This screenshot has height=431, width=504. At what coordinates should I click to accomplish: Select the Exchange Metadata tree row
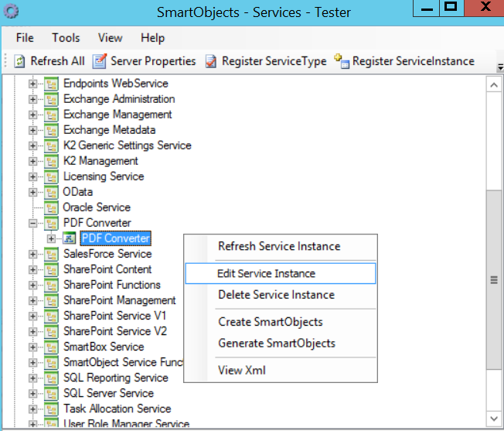click(x=109, y=130)
